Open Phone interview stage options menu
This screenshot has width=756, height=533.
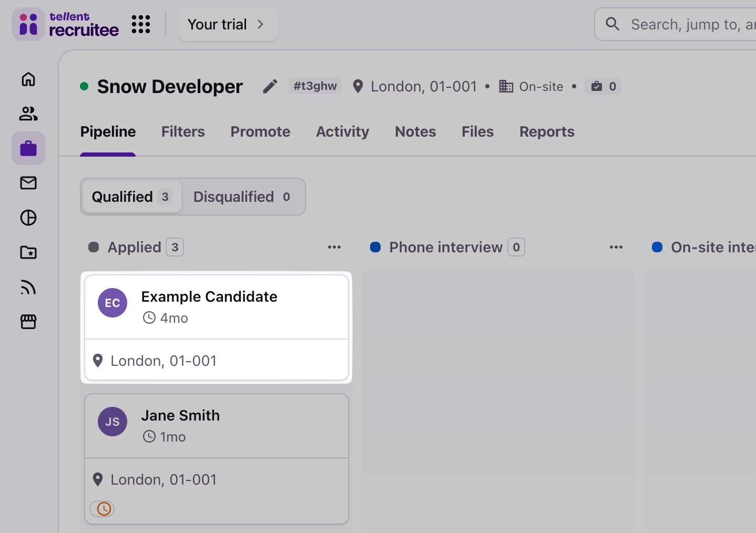[616, 247]
